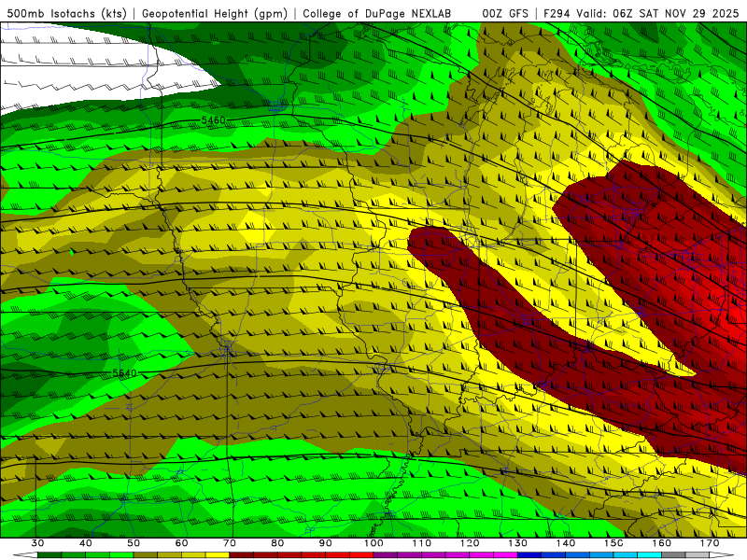Click the colorbar label 30
This screenshot has height=560, width=747.
(x=37, y=543)
